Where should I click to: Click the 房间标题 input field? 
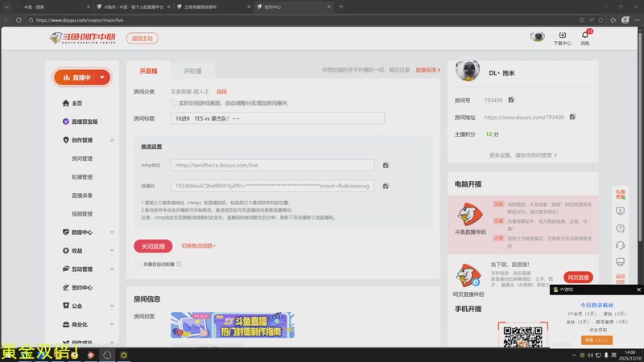(x=278, y=118)
